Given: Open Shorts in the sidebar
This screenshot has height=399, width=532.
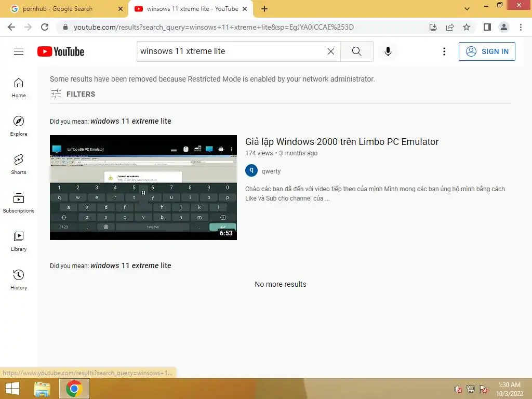Looking at the screenshot, I should 19,165.
